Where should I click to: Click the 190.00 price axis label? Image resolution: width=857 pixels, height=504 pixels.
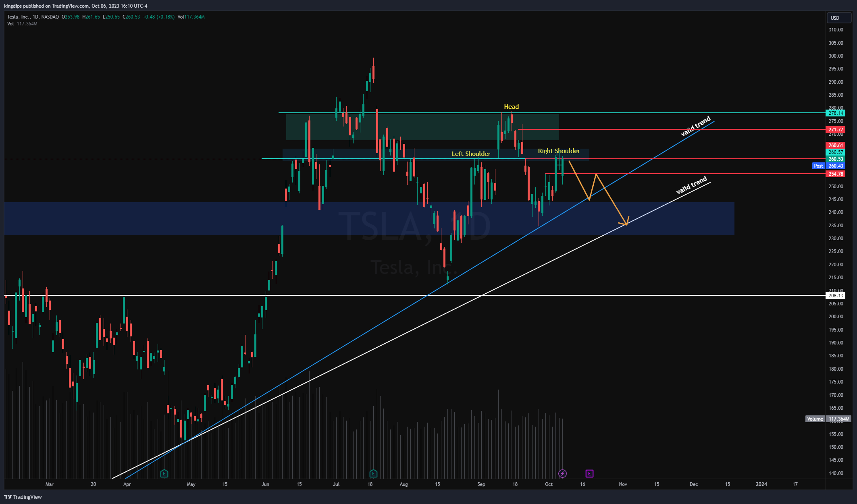click(836, 343)
